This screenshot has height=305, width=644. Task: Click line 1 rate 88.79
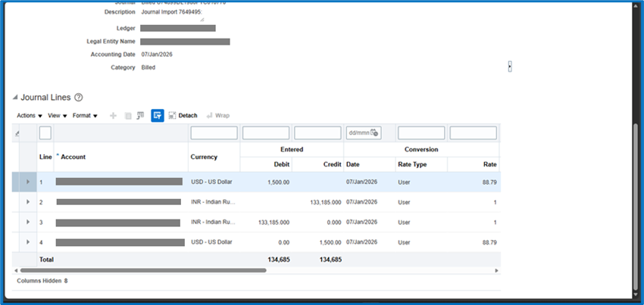pos(489,182)
